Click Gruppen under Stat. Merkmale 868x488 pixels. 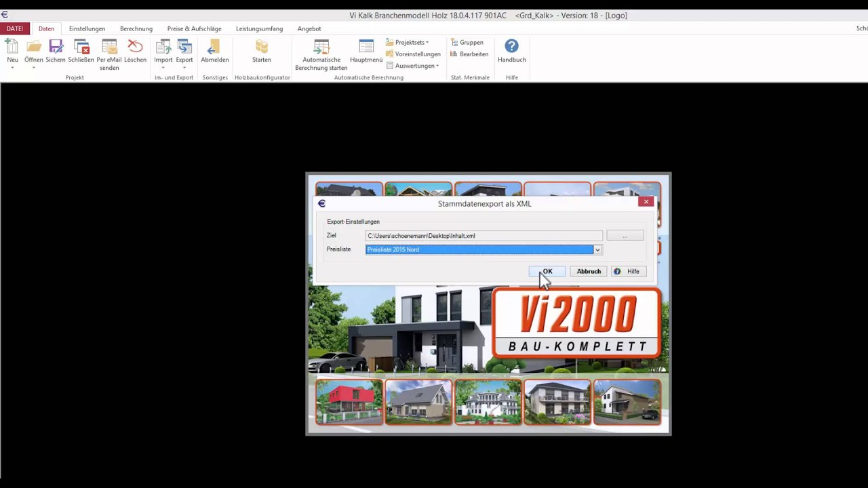467,42
